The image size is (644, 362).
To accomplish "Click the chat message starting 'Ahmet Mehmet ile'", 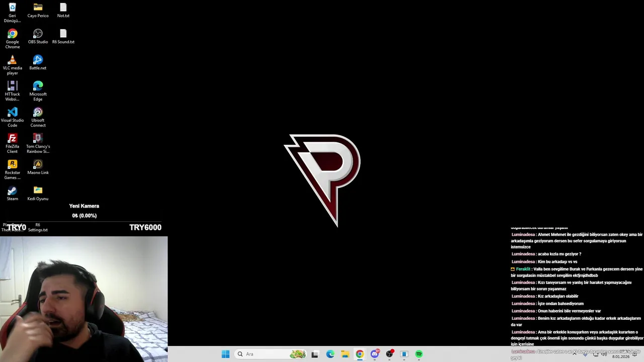I will [577, 241].
